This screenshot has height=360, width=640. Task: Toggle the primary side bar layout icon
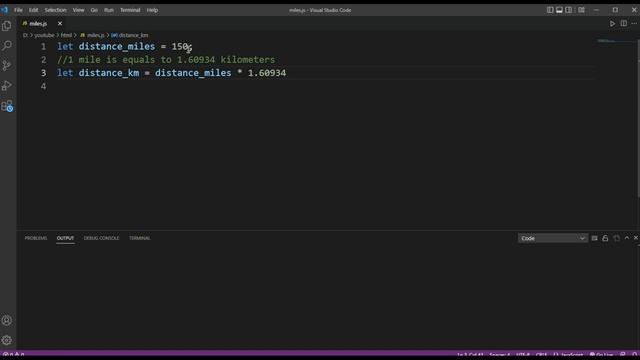pyautogui.click(x=550, y=10)
